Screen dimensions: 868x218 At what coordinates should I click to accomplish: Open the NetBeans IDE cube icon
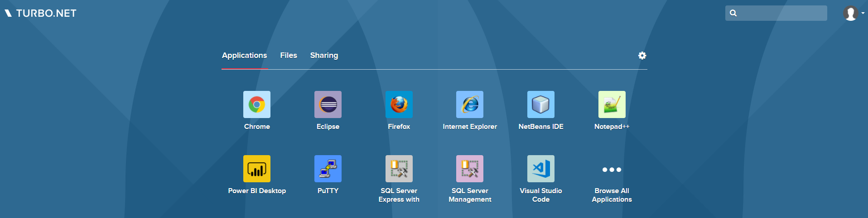click(541, 104)
